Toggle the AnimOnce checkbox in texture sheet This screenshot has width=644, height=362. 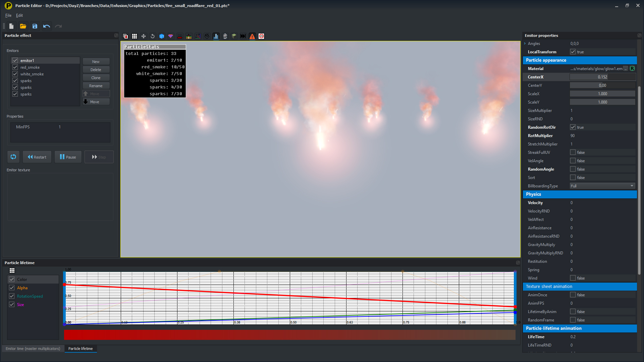click(573, 295)
